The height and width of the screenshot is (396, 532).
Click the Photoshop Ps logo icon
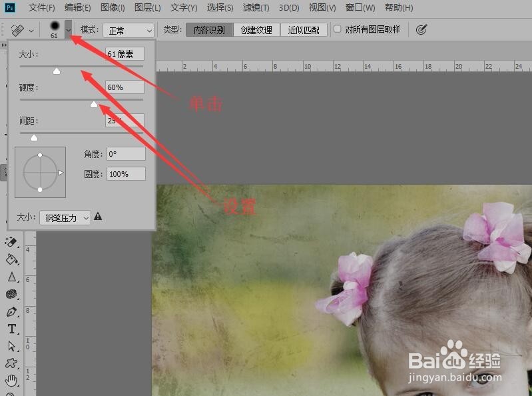[10, 7]
